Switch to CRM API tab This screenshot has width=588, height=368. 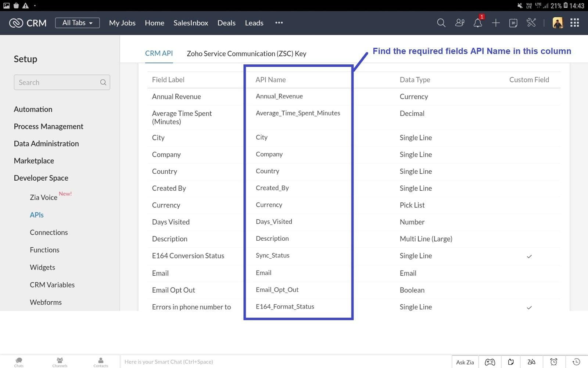coord(159,53)
